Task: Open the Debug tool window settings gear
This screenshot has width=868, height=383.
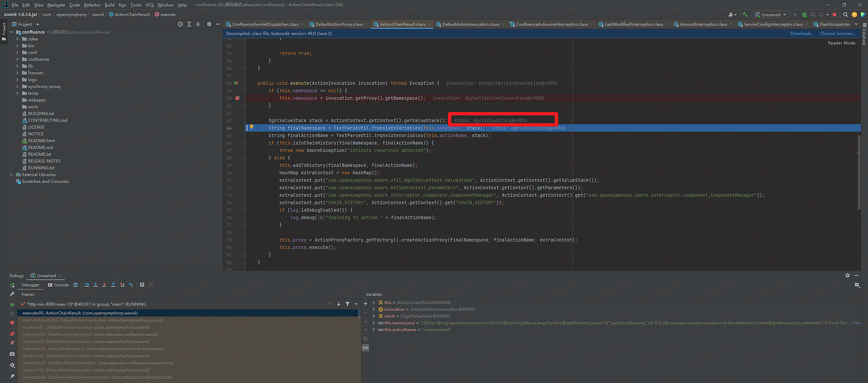Action: (x=848, y=275)
